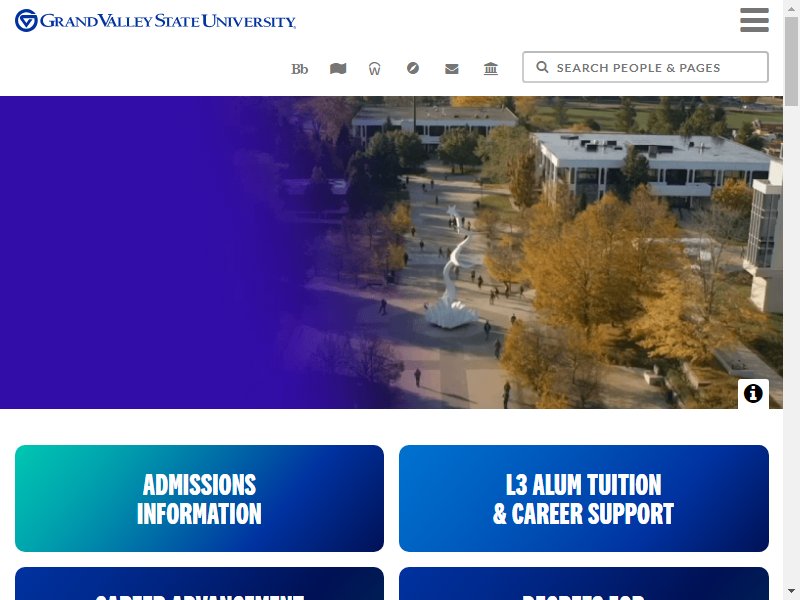Click the Grand Valley State University logo
The width and height of the screenshot is (800, 600).
155,20
